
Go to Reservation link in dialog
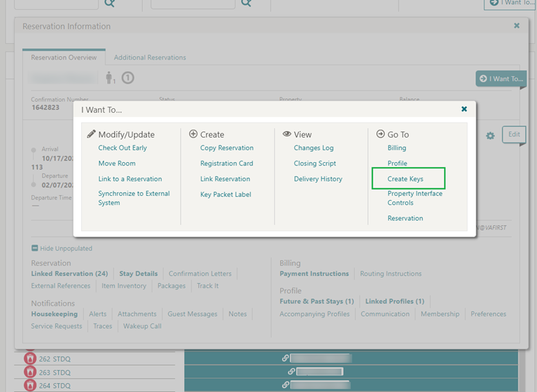(405, 218)
